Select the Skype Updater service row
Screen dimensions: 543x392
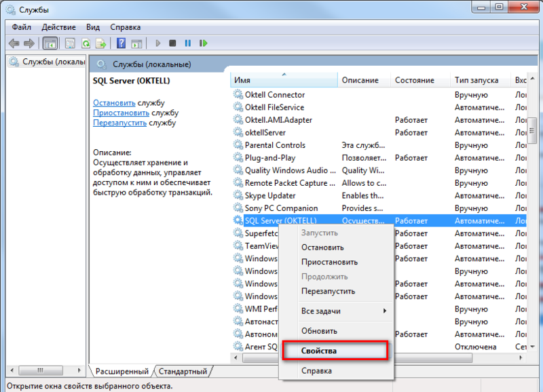pyautogui.click(x=379, y=195)
